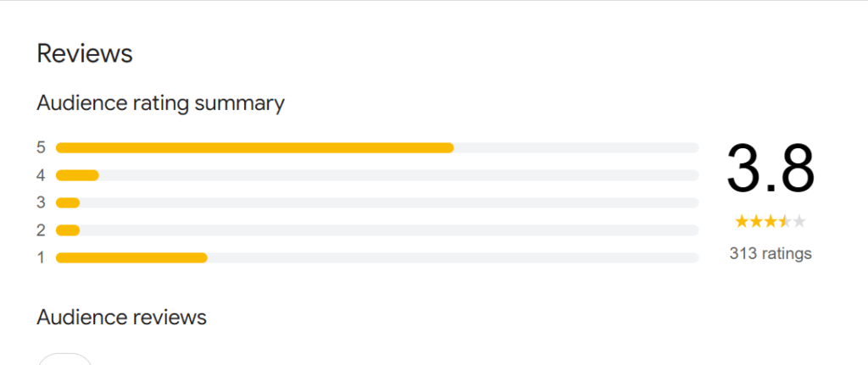Click the yellow 2-star rating bar

click(68, 230)
